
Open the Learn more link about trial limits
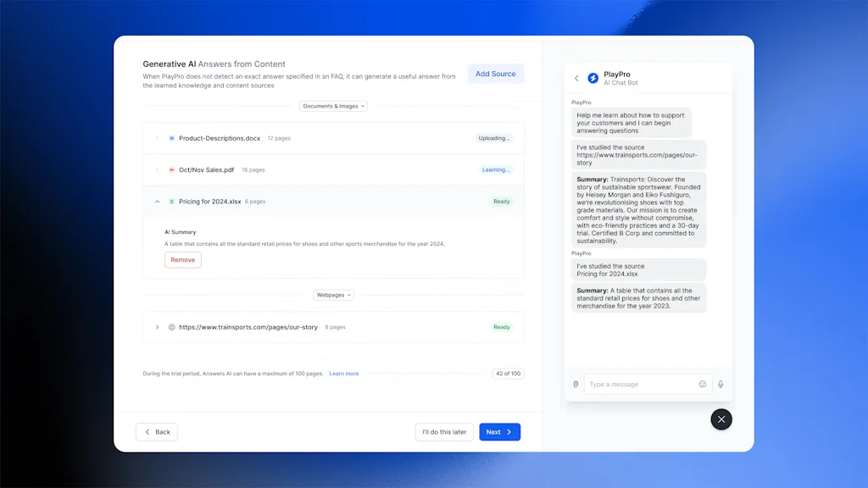[344, 373]
